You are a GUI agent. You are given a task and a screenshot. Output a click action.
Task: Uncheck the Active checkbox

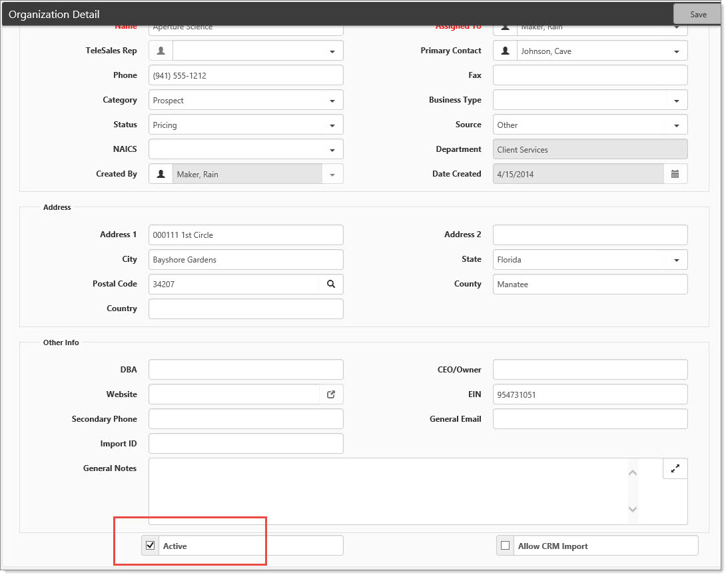tap(150, 545)
